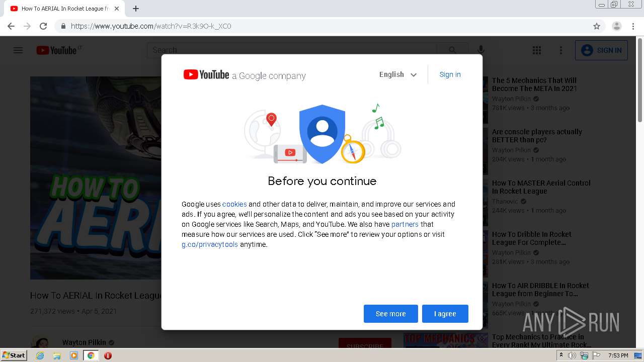Open How To MASTER Aerial Control video

[541, 187]
